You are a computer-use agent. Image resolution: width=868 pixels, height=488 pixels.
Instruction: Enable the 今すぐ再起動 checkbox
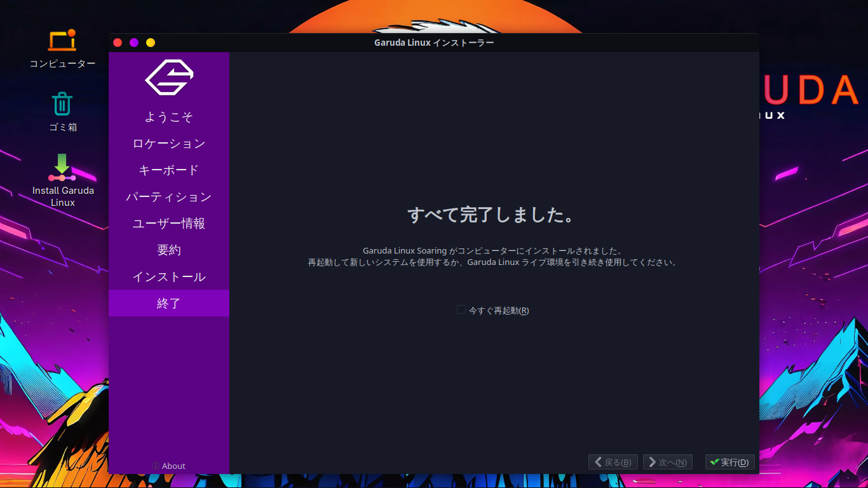point(461,309)
